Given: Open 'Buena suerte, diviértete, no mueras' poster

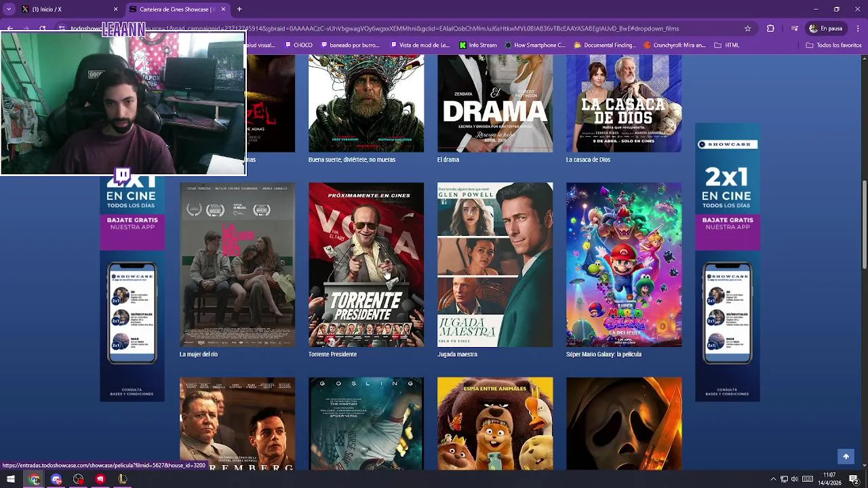Looking at the screenshot, I should [x=366, y=103].
